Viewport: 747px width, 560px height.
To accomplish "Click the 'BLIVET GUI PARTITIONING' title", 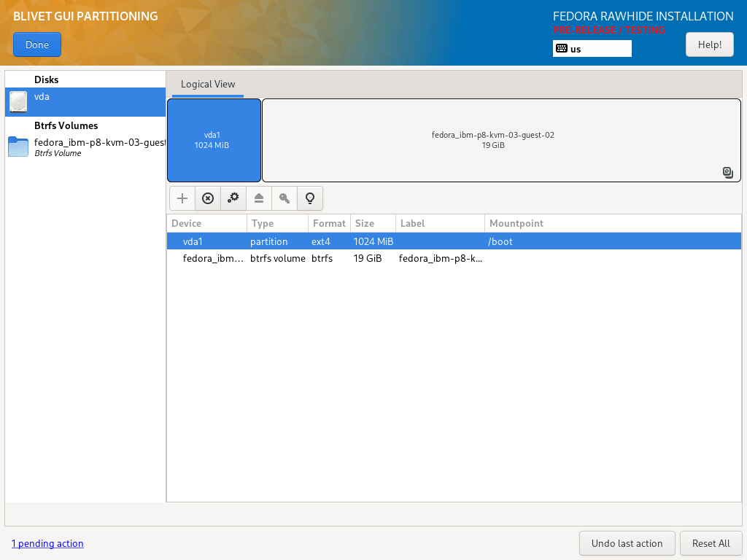I will 85,16.
